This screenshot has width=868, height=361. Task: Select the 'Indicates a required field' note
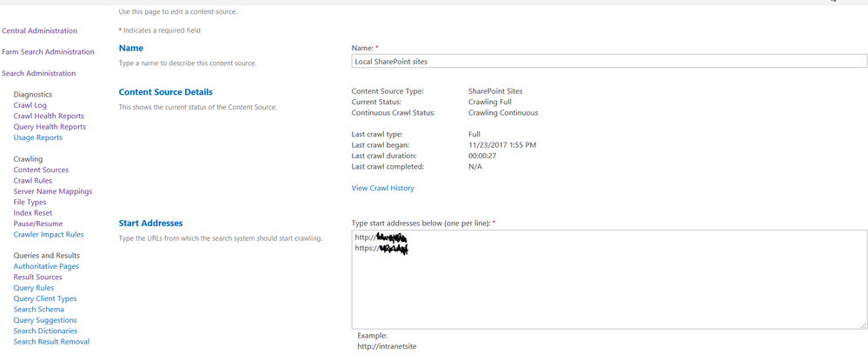162,30
